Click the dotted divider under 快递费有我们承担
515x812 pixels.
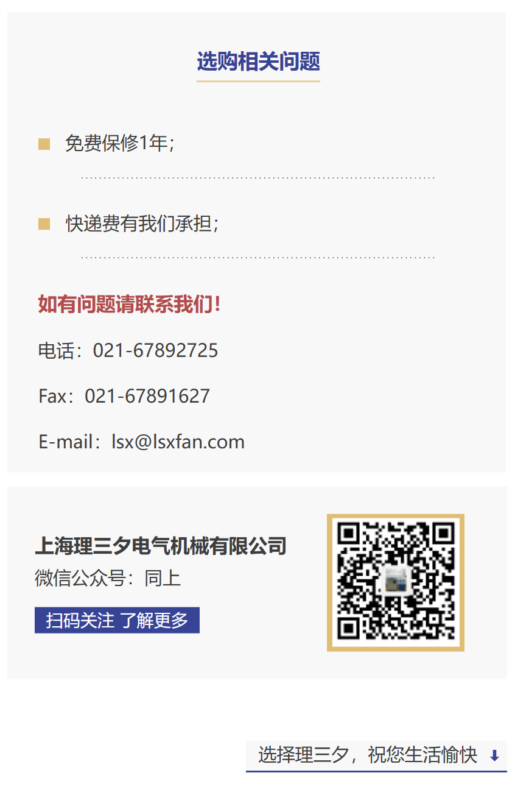[x=258, y=258]
